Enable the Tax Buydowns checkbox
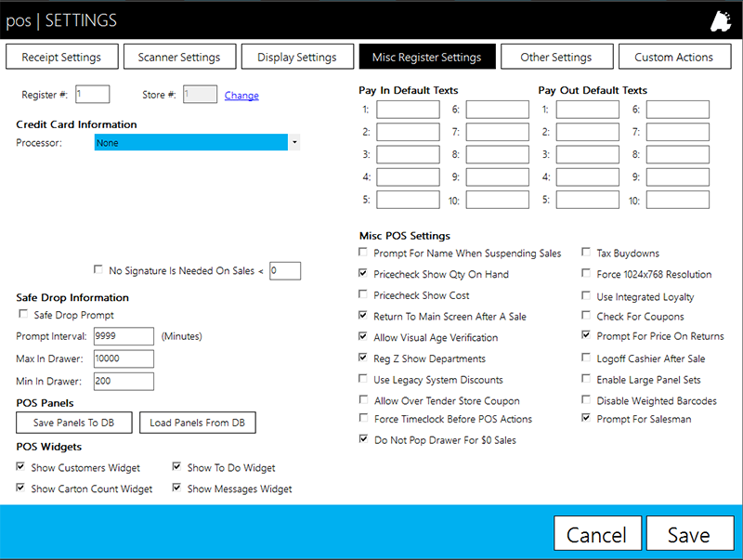Screen dimensions: 743x560 (586, 252)
